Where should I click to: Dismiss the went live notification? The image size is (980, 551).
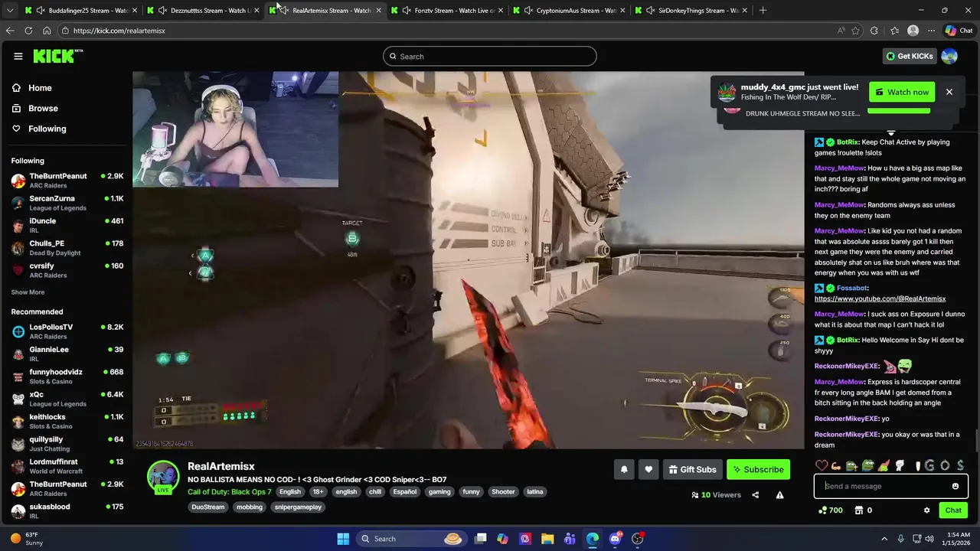(x=949, y=92)
